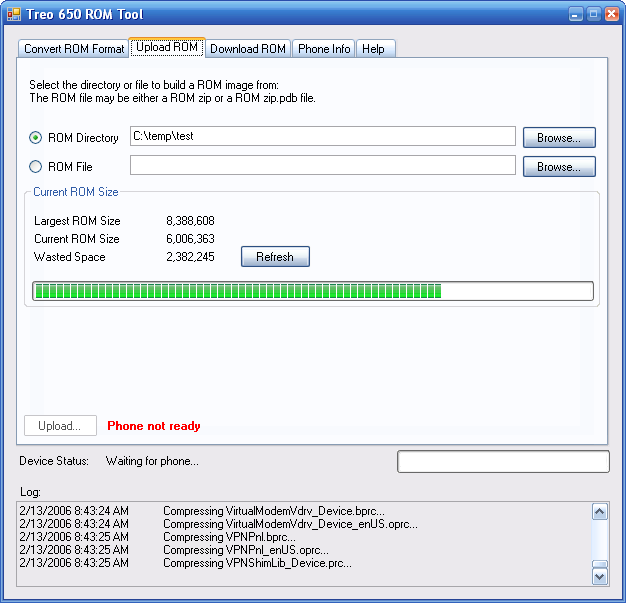Click the log scrollbar thumb
Viewport: 626px width, 603px height.
(600, 564)
